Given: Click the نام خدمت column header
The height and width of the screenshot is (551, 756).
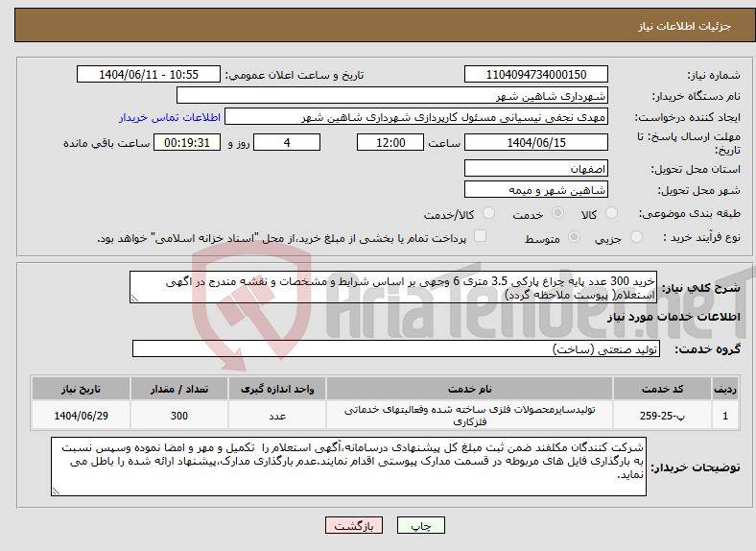Looking at the screenshot, I should click(x=469, y=389).
